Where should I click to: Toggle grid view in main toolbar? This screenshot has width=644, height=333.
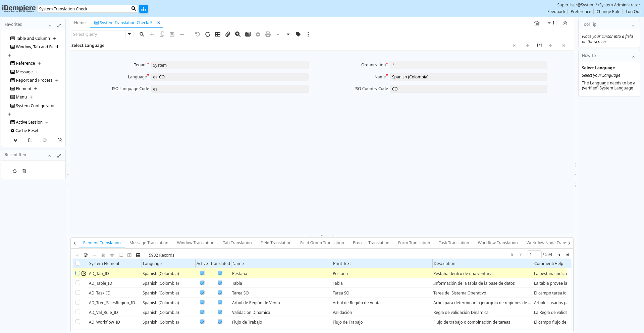click(x=218, y=34)
